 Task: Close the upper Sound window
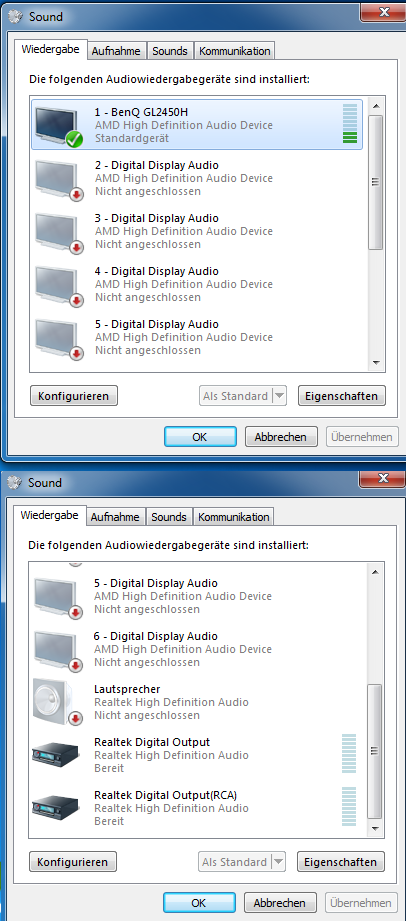383,12
